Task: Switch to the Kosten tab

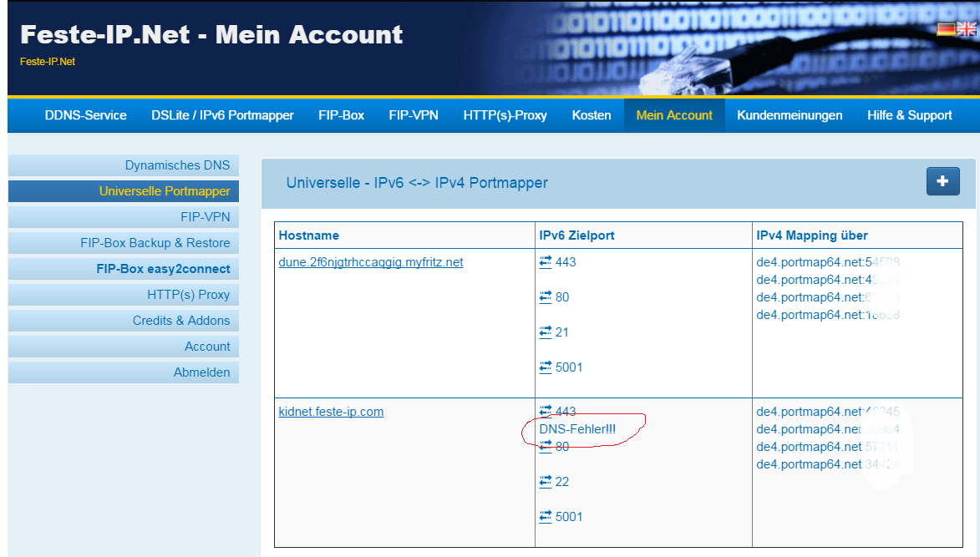Action: (x=591, y=115)
